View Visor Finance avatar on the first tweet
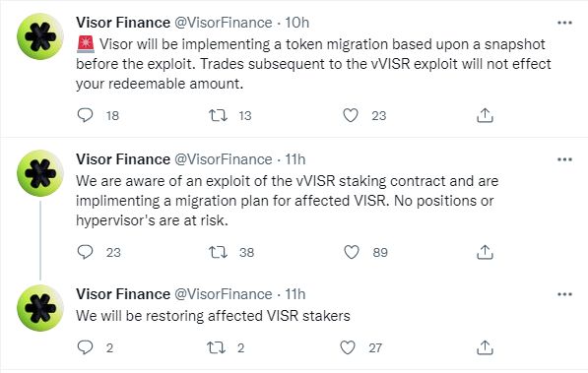 [40, 36]
